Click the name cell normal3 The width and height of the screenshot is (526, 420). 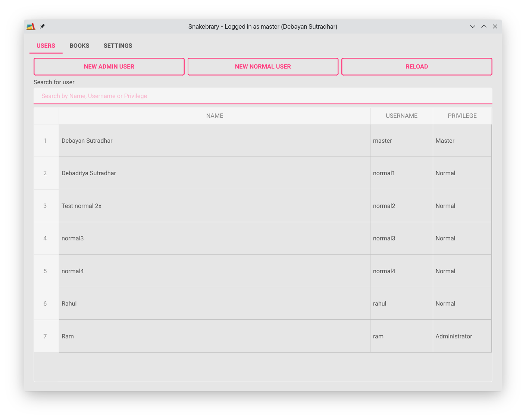(x=215, y=238)
